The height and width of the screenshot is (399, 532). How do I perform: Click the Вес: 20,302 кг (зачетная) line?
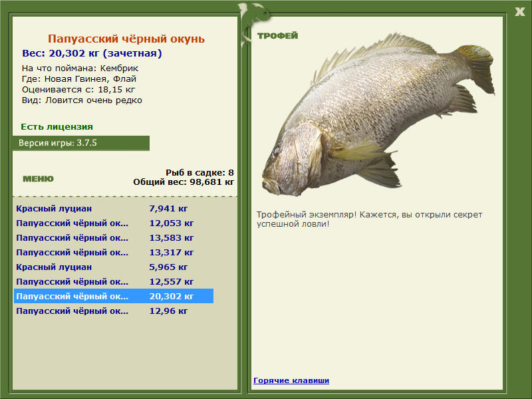pyautogui.click(x=92, y=53)
